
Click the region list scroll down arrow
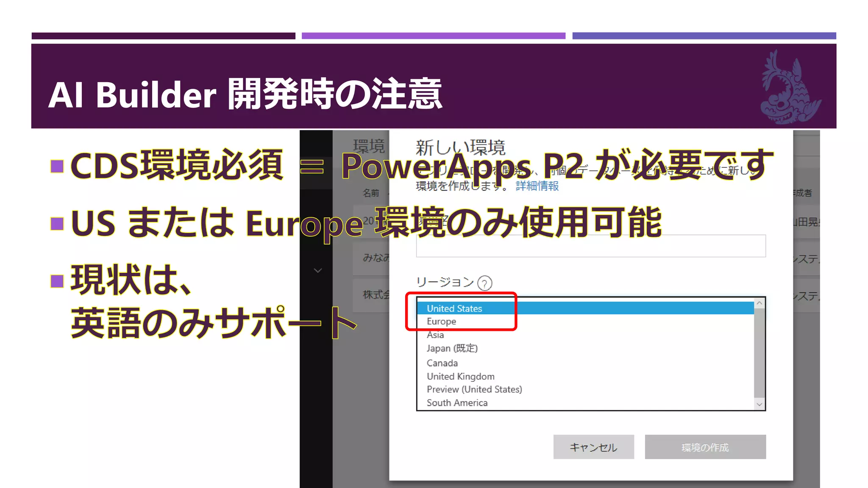click(759, 405)
